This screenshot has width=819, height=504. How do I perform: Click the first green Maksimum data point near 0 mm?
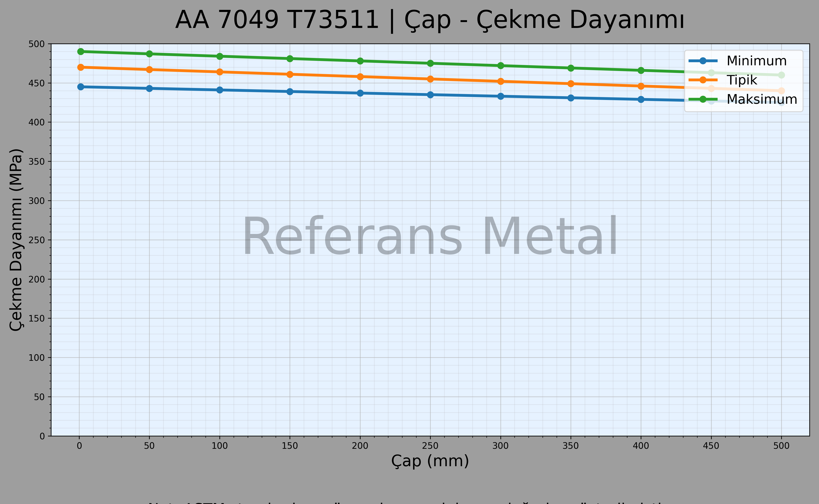click(81, 52)
